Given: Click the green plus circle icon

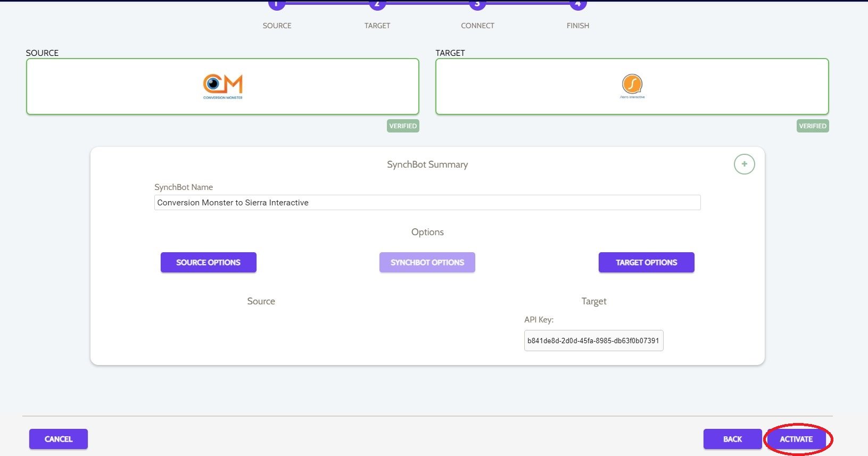Looking at the screenshot, I should pos(744,164).
